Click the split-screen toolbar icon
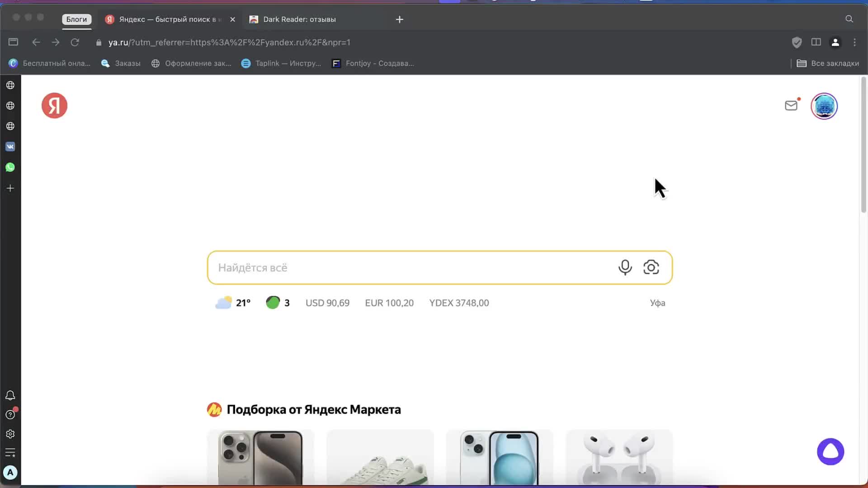Image resolution: width=868 pixels, height=488 pixels. pyautogui.click(x=816, y=42)
